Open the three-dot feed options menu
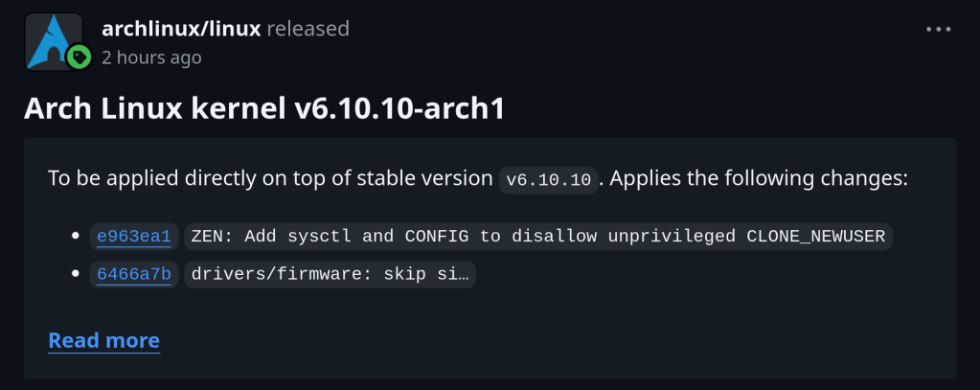The image size is (980, 390). (939, 29)
